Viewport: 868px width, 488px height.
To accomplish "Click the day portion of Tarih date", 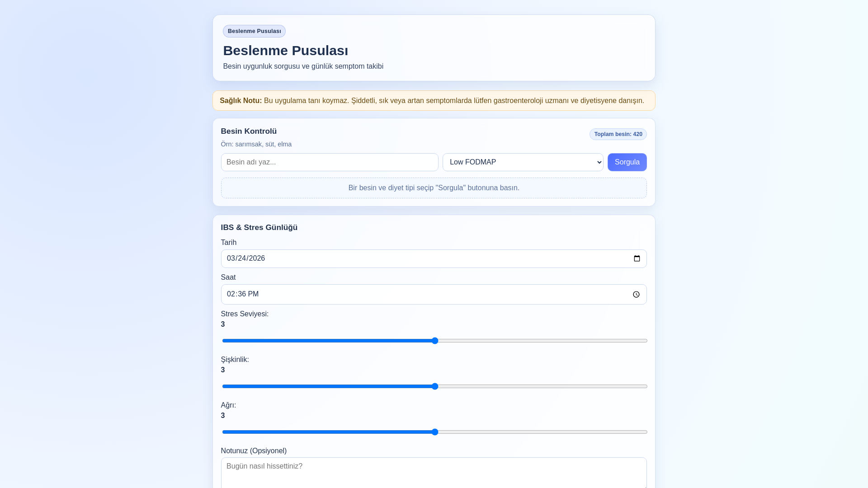I will [x=242, y=258].
